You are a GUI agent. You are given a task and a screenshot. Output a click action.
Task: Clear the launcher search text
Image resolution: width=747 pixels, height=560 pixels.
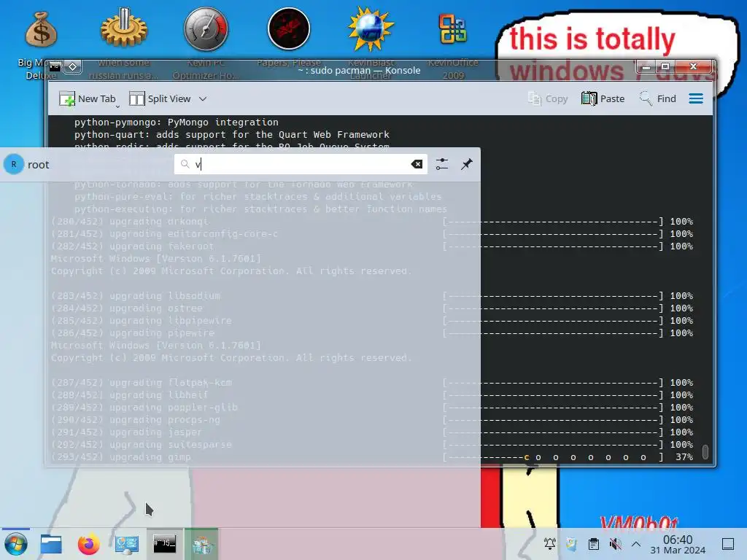coord(417,164)
